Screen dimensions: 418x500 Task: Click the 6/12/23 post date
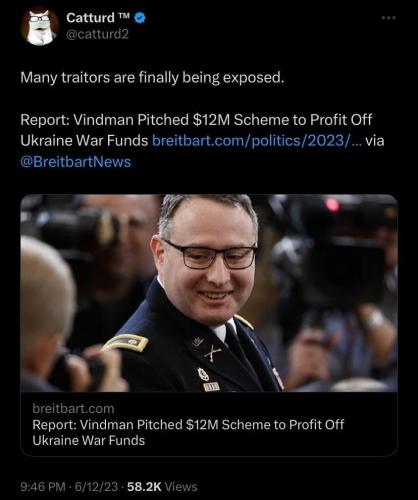pos(96,487)
